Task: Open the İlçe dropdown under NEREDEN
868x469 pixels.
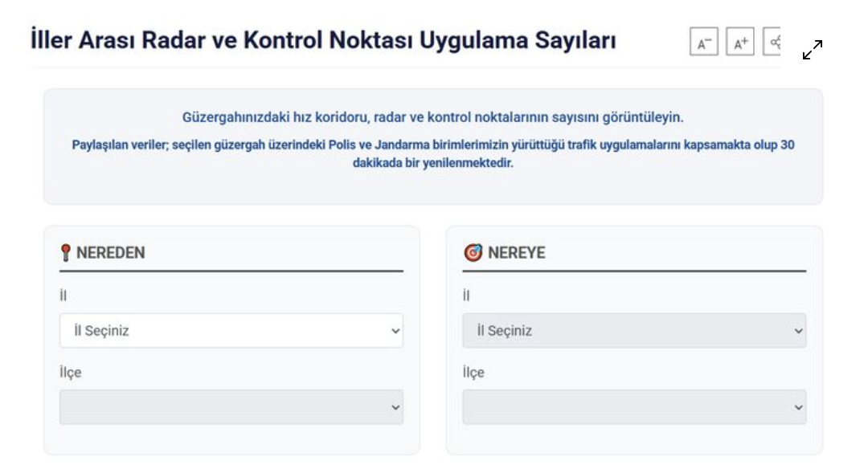Action: point(231,407)
